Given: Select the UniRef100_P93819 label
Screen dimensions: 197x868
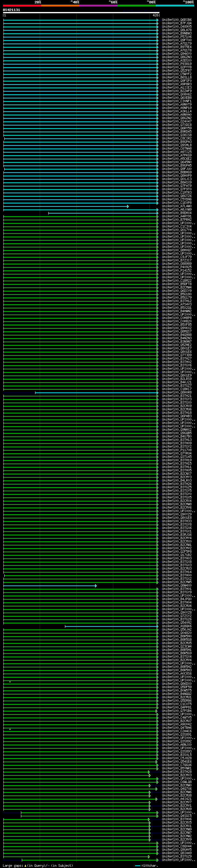Looking at the screenshot, I should 176,64.
